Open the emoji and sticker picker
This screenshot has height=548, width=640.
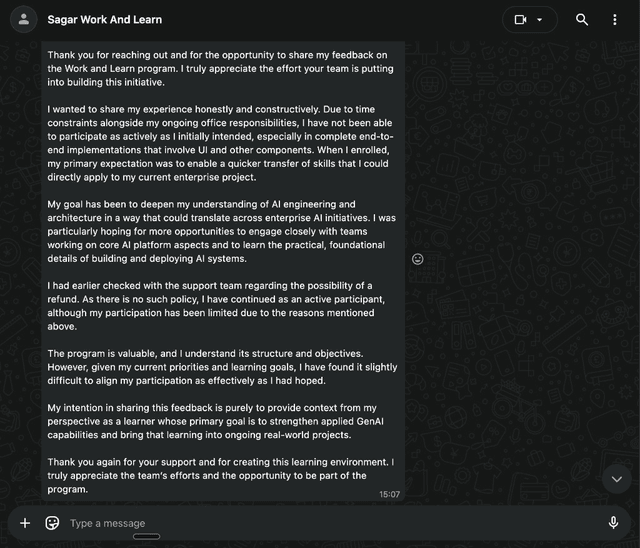tap(52, 522)
